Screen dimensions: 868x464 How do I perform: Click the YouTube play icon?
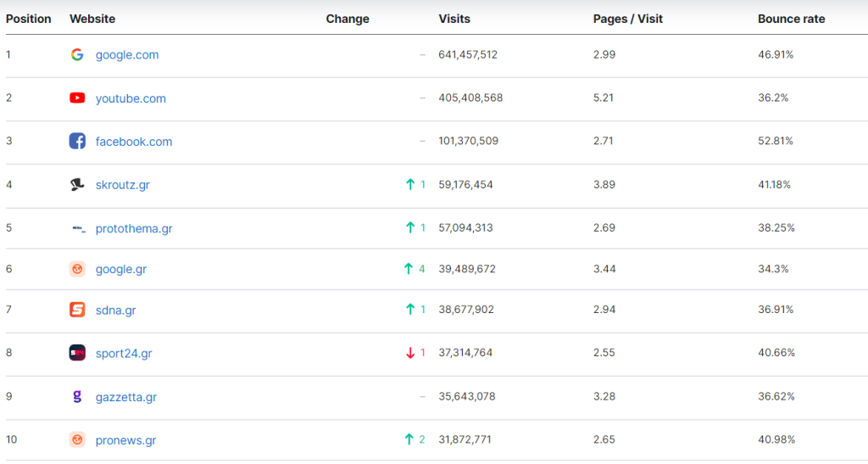point(77,98)
